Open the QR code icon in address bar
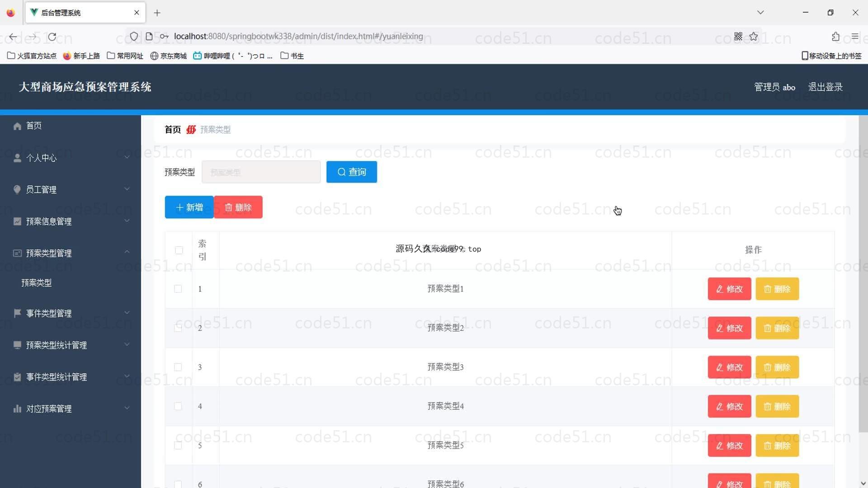This screenshot has height=488, width=868. 738,37
